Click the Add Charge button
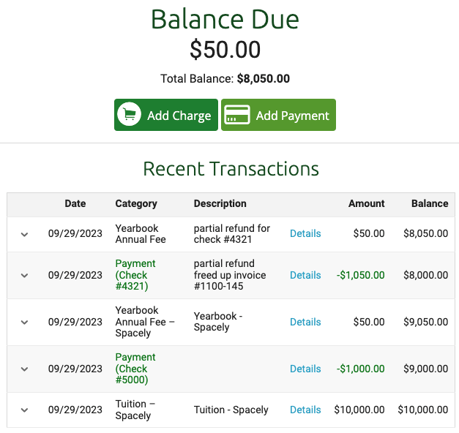Viewport: 459px width, 433px height. pos(166,115)
